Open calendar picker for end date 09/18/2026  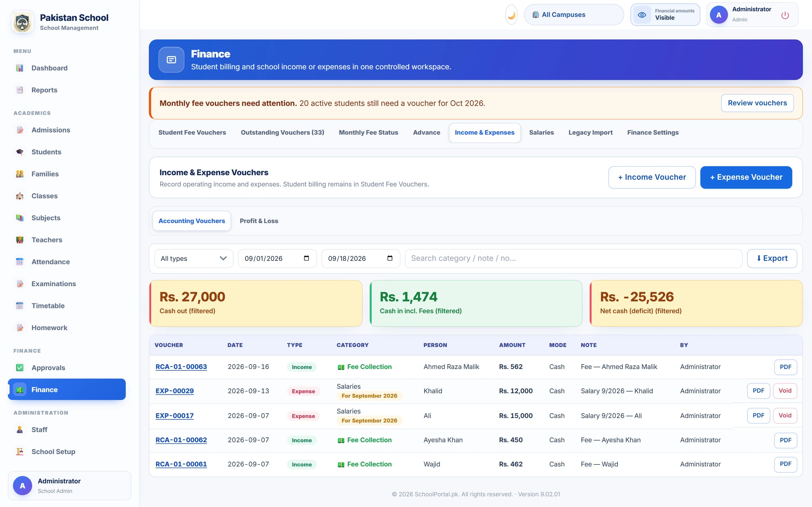tap(390, 258)
